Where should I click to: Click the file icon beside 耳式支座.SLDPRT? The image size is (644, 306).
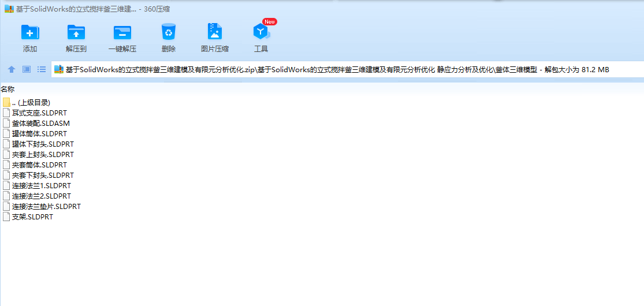click(x=6, y=113)
